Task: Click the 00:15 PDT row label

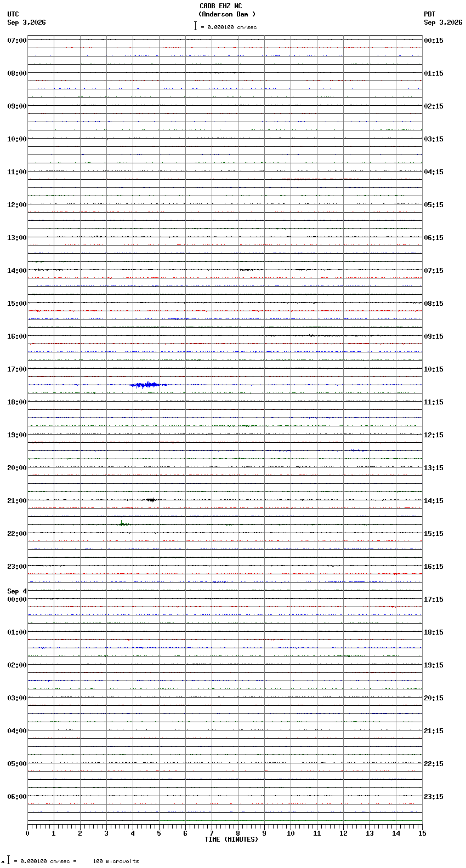Action: coord(434,41)
